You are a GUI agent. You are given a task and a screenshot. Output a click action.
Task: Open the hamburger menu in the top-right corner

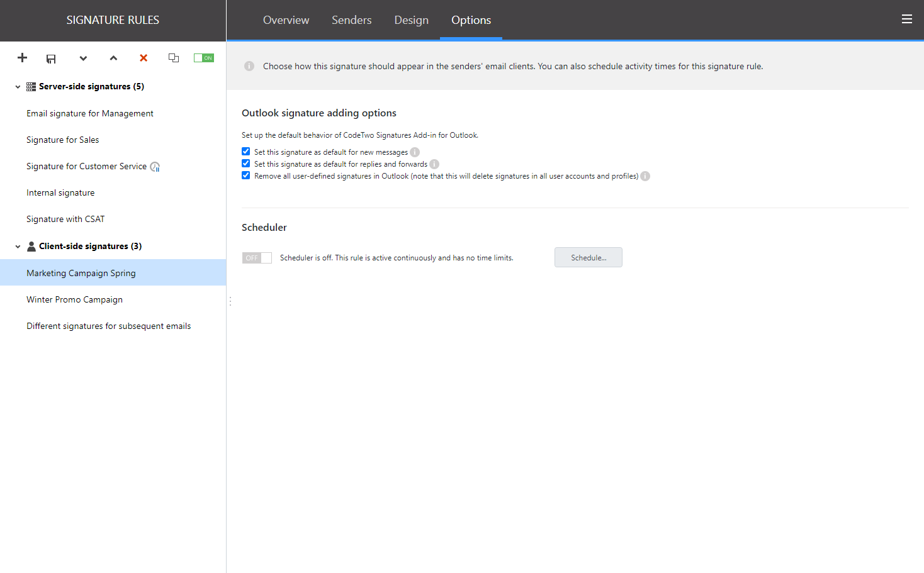(x=906, y=18)
